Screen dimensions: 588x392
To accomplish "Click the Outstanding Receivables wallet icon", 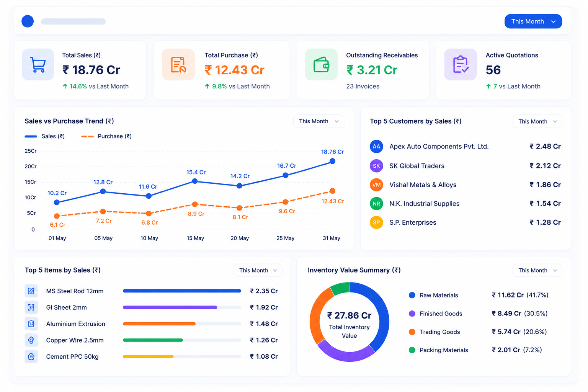I will pos(321,64).
